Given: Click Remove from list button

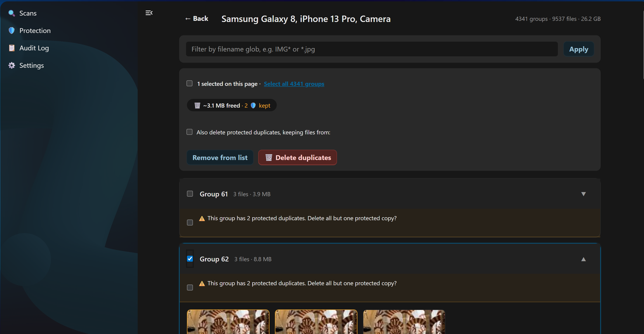Looking at the screenshot, I should click(x=220, y=158).
